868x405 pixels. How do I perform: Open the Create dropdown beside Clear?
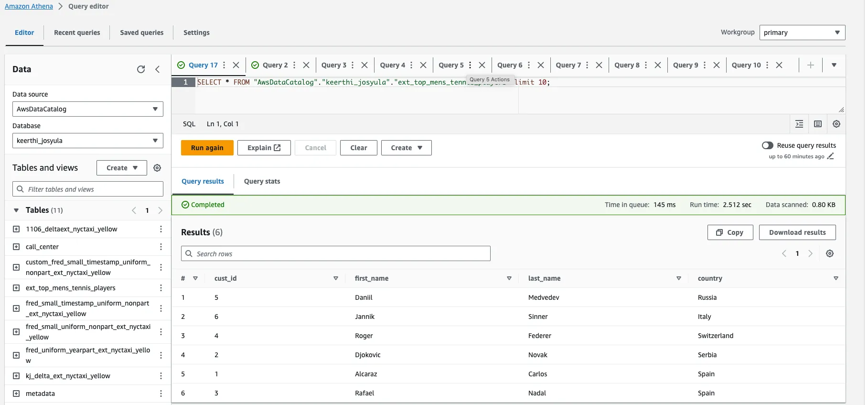(x=406, y=148)
